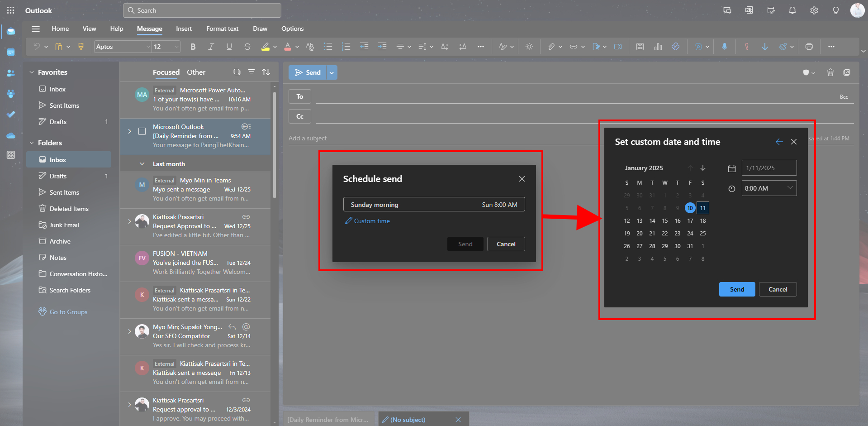The image size is (868, 426).
Task: Click Cancel in Schedule send dialog
Action: click(506, 244)
